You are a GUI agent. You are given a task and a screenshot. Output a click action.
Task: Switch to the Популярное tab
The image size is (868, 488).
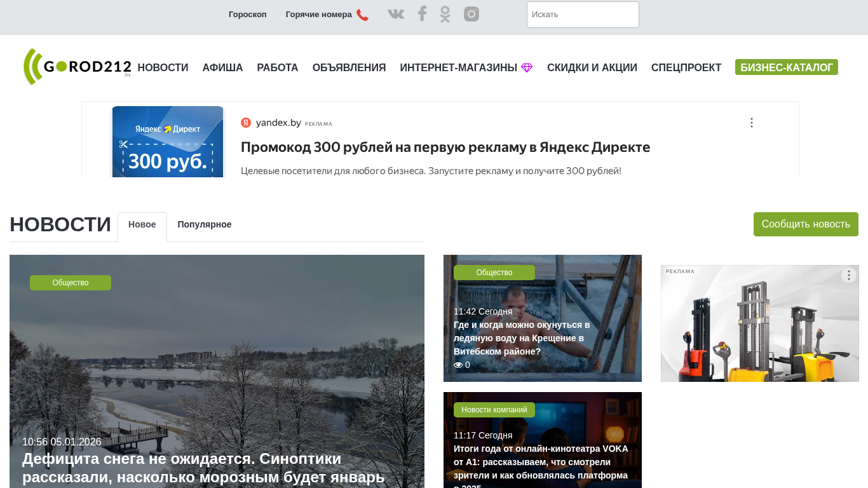[205, 224]
